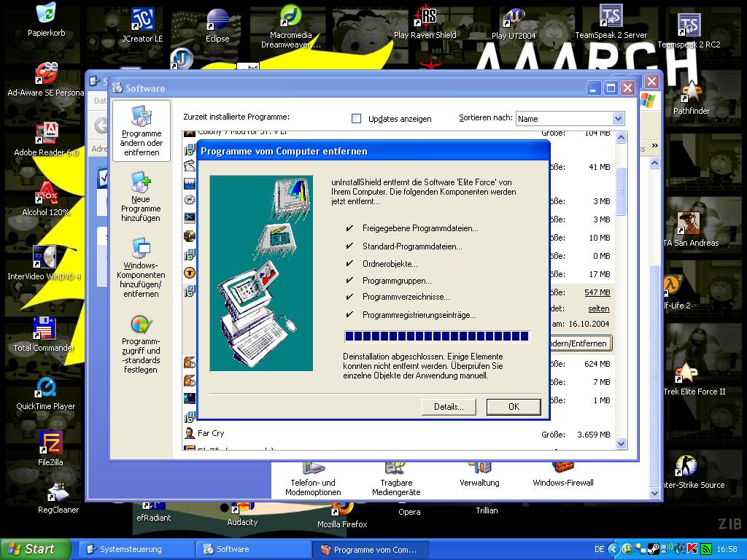This screenshot has width=747, height=560.
Task: Enable the Updates anzeigen checkbox
Action: click(356, 119)
